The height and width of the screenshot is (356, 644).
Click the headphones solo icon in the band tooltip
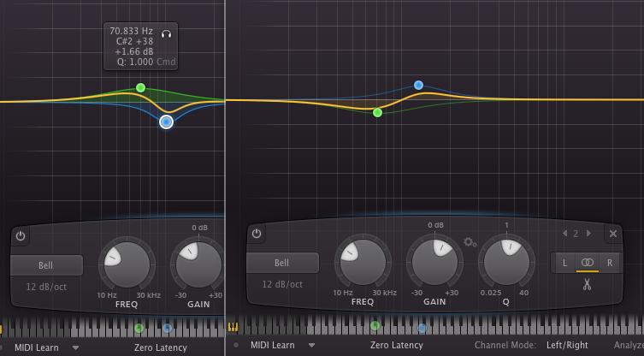pyautogui.click(x=166, y=34)
